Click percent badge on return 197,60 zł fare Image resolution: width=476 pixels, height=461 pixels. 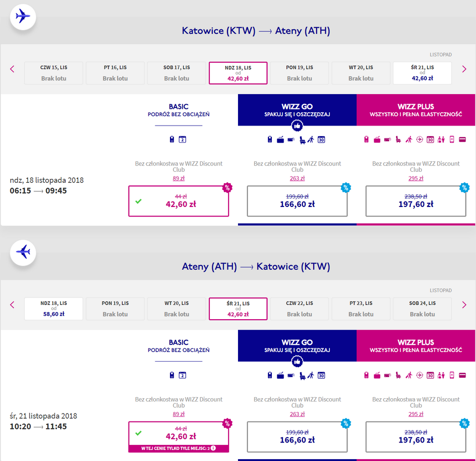click(465, 423)
